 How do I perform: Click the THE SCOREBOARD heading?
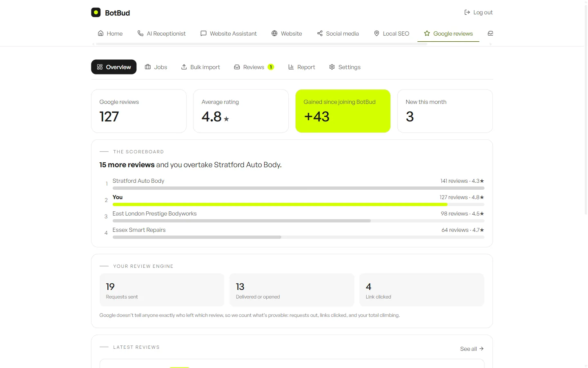(138, 152)
